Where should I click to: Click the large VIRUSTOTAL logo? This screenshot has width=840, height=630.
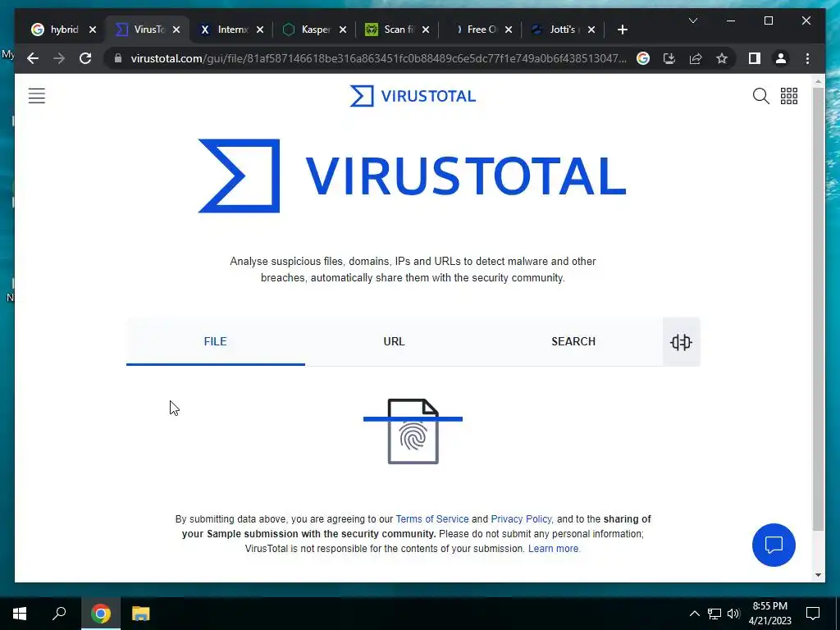coord(412,176)
